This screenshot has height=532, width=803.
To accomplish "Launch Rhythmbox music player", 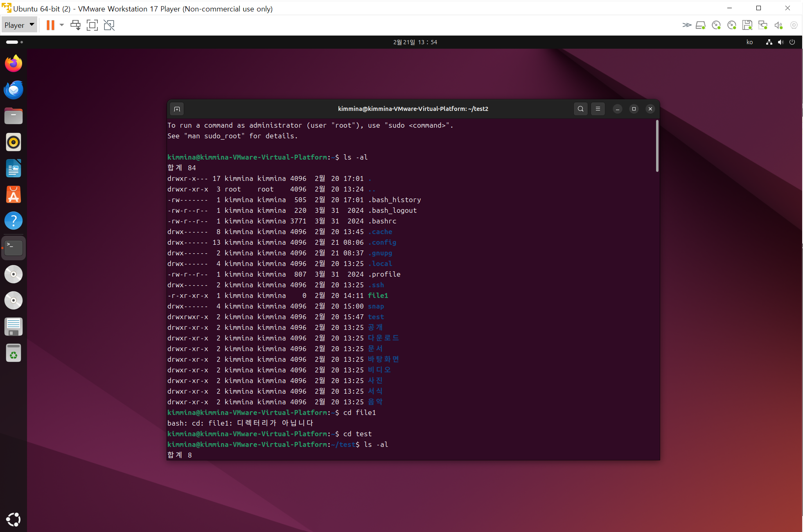I will click(14, 142).
